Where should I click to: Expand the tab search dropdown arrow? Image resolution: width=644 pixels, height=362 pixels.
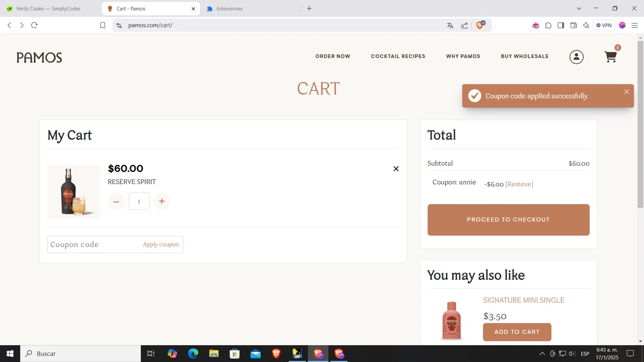point(579,9)
